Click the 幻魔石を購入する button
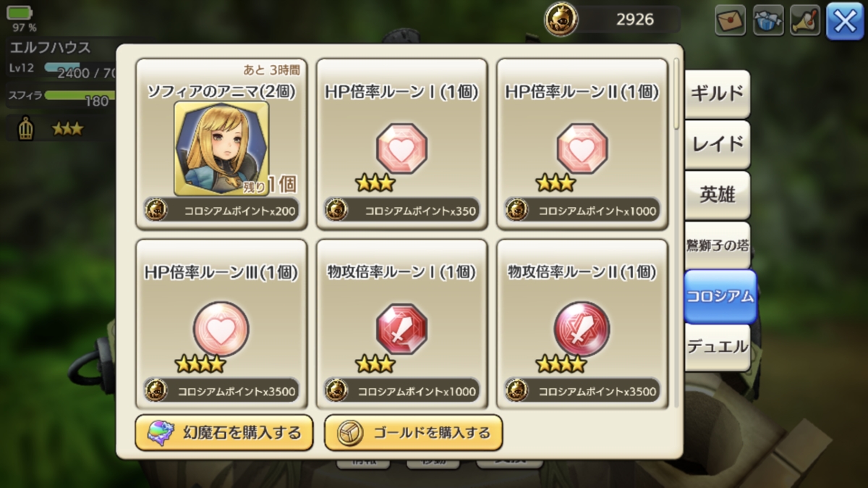The width and height of the screenshot is (868, 488). pyautogui.click(x=224, y=433)
